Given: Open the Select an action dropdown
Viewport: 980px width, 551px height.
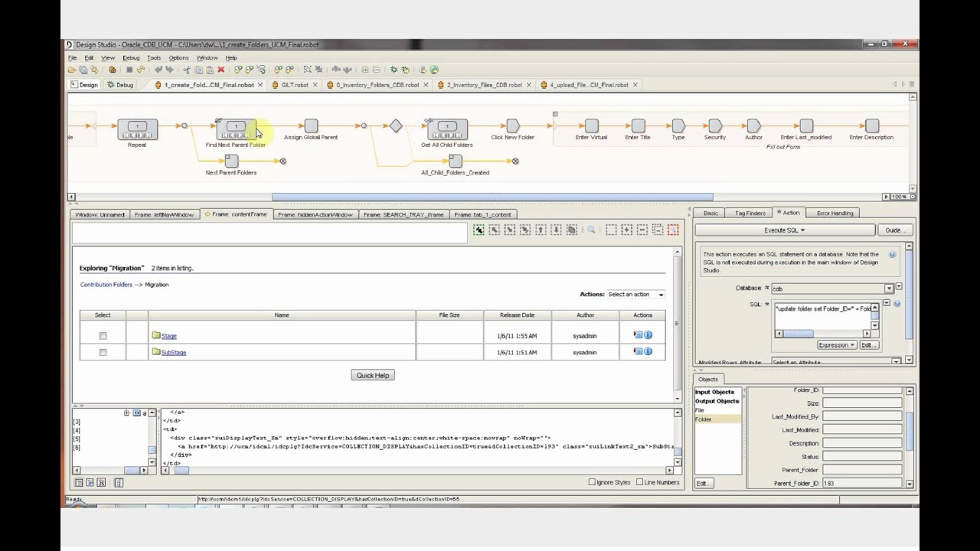Looking at the screenshot, I should point(635,294).
